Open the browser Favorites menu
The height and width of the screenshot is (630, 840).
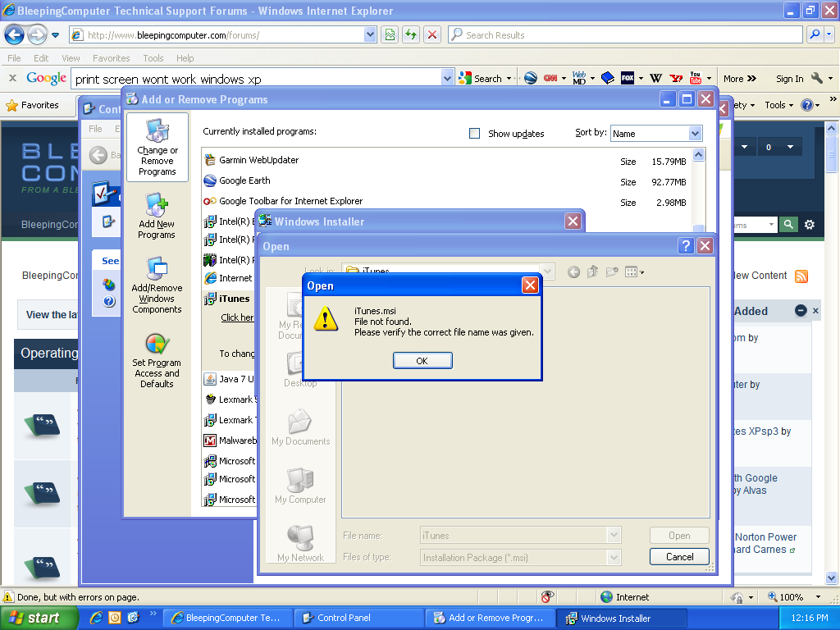click(x=111, y=58)
